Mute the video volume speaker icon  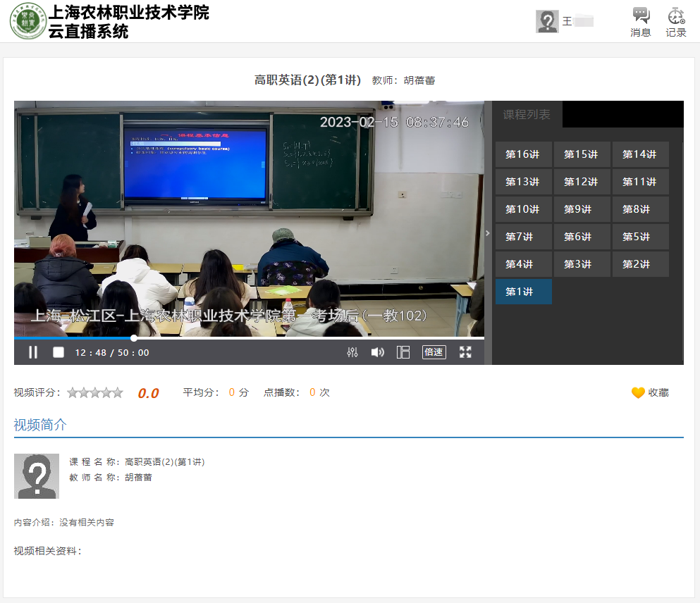click(378, 352)
